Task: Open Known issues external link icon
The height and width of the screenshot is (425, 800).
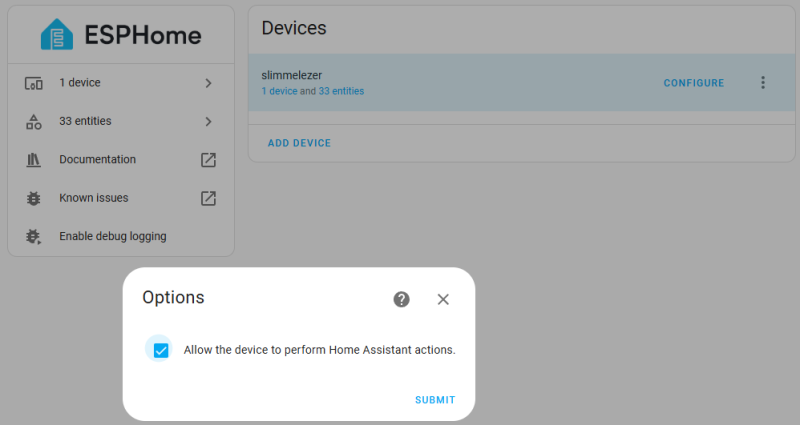Action: tap(208, 198)
